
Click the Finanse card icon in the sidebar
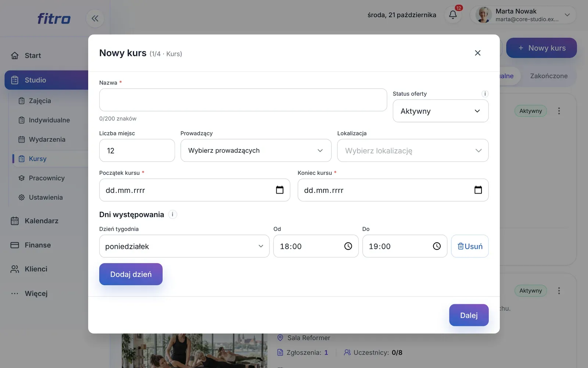(x=15, y=245)
